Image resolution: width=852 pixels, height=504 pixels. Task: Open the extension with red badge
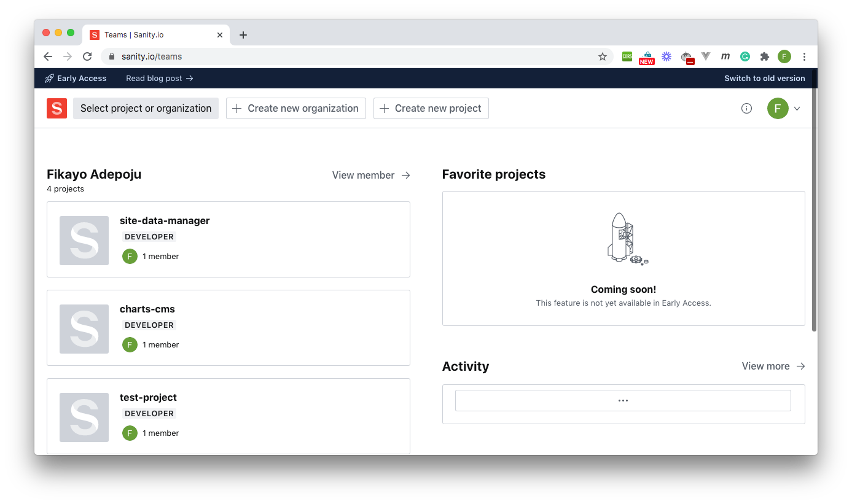[687, 58]
